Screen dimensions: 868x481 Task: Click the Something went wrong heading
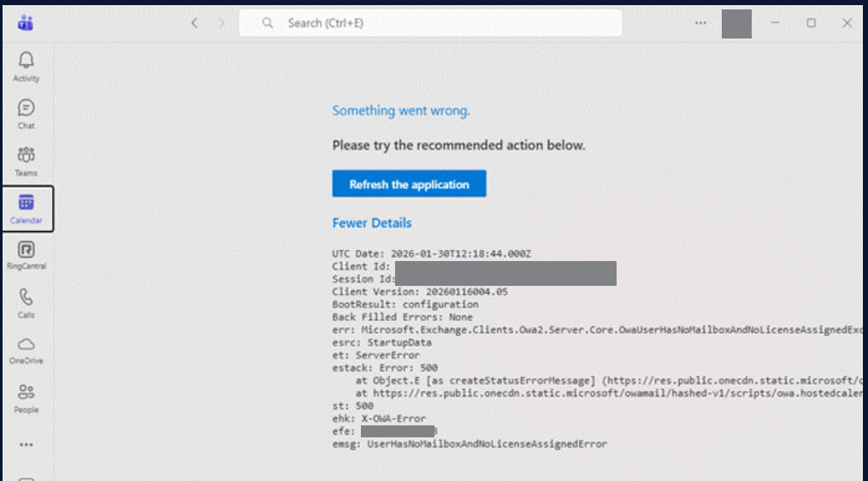tap(401, 110)
